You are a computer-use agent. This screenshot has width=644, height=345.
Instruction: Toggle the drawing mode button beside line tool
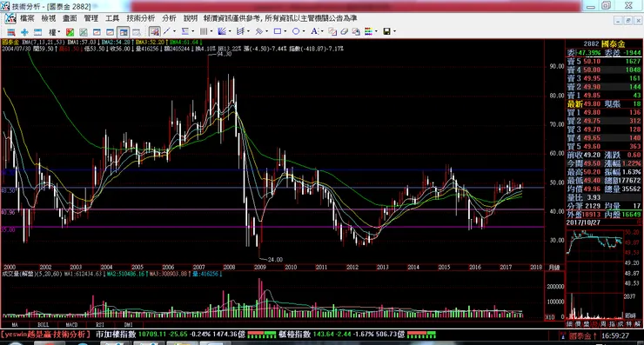pyautogui.click(x=154, y=31)
